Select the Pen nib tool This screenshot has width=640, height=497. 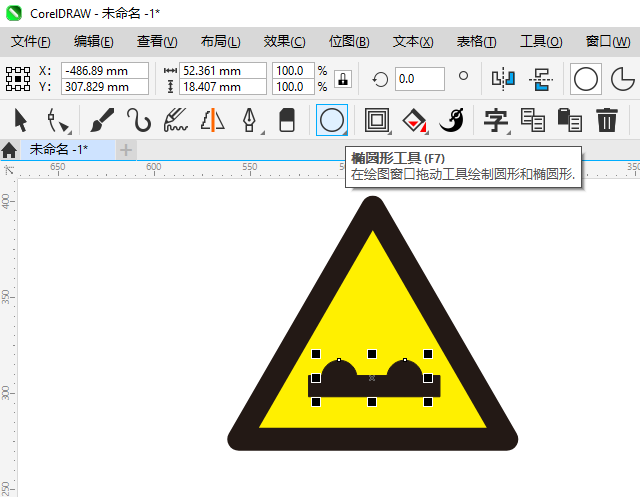coord(249,120)
